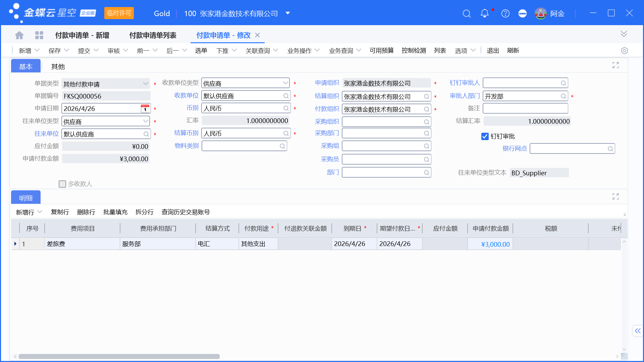The width and height of the screenshot is (644, 362).
Task: Click the 临时许可 badge
Action: (119, 13)
